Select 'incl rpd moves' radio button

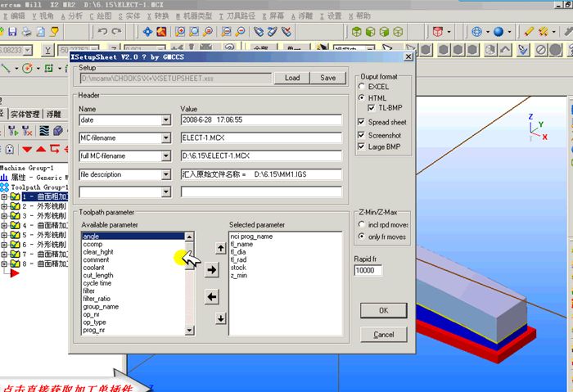pyautogui.click(x=362, y=224)
